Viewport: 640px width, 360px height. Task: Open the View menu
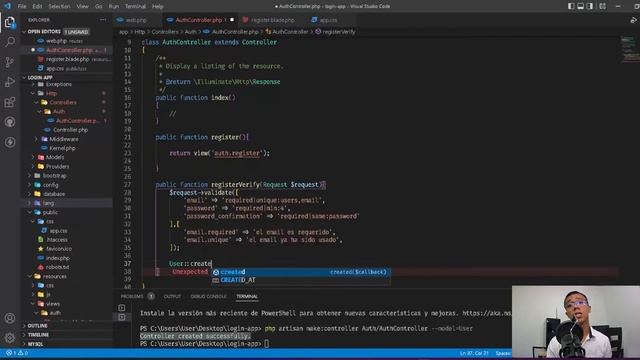click(x=82, y=7)
